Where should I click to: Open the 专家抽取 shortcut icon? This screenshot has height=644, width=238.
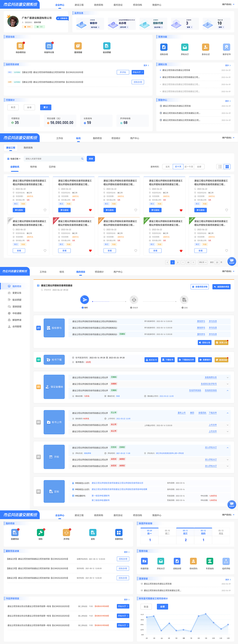[x=210, y=561]
